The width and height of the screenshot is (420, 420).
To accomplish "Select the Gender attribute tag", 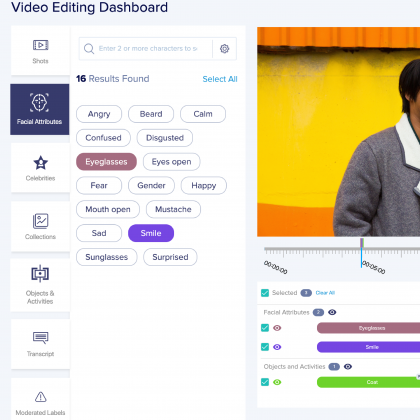I will pyautogui.click(x=151, y=185).
